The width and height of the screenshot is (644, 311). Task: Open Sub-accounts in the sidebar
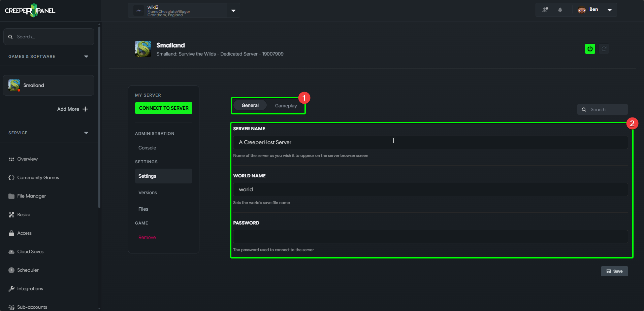tap(32, 307)
